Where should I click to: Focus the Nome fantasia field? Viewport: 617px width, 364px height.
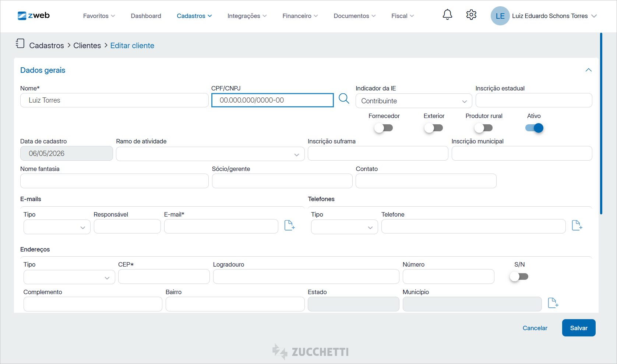(114, 181)
